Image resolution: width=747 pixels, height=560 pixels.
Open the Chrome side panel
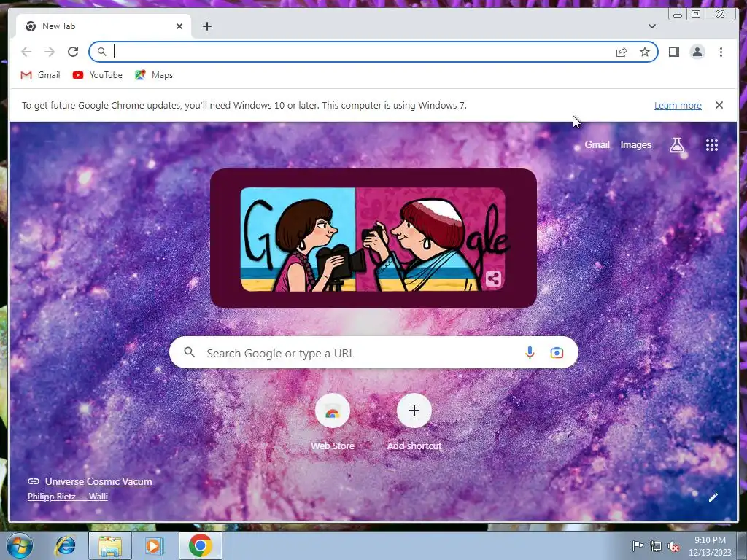click(x=673, y=52)
